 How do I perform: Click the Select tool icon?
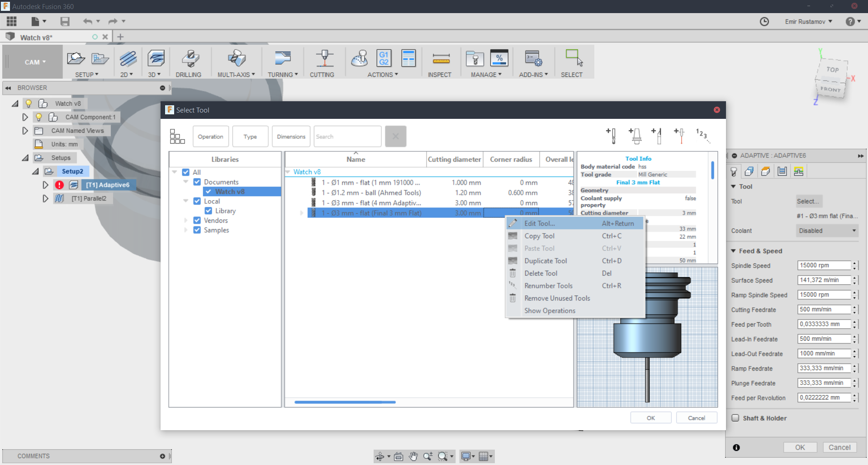click(574, 58)
